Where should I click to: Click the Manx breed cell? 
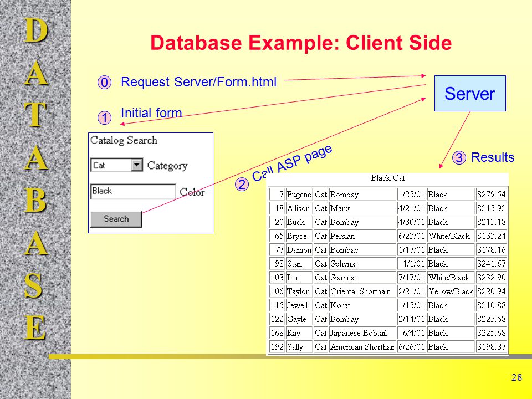(x=362, y=208)
